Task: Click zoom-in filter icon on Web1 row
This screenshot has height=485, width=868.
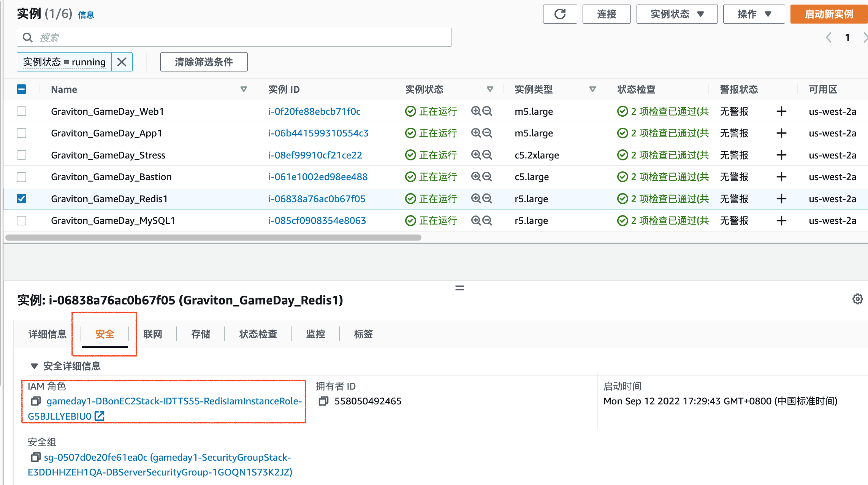Action: [x=476, y=111]
